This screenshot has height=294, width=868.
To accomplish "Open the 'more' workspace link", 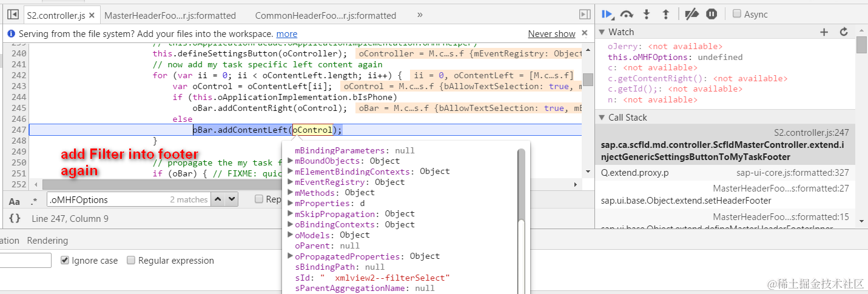I will coord(287,34).
